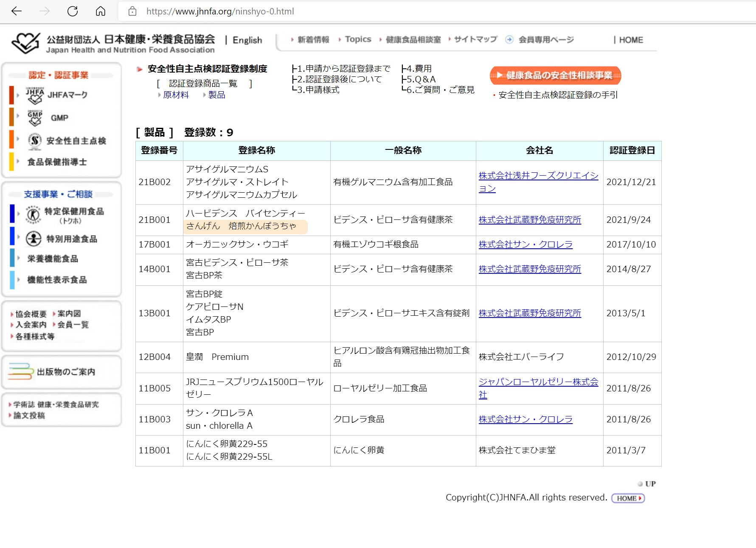Open 食品保健指導士 in sidebar
756x548 pixels.
pos(57,162)
